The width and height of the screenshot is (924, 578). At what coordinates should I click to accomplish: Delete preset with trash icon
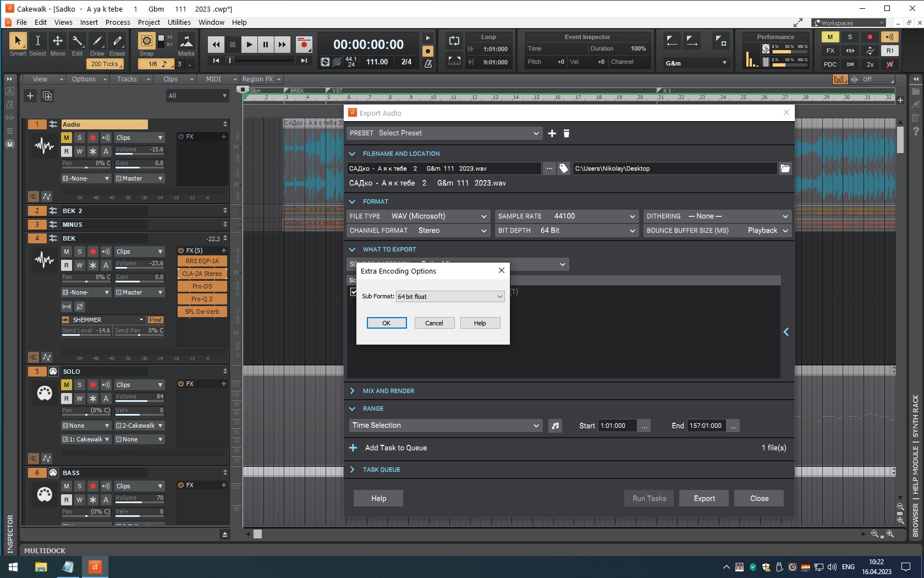coord(566,133)
